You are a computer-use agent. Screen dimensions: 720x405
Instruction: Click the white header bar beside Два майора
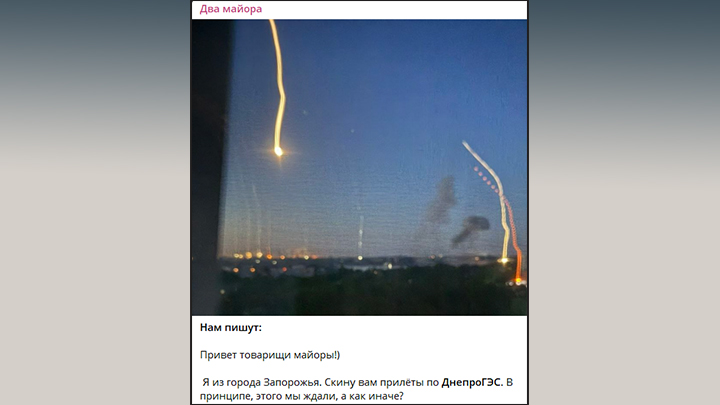[x=395, y=10]
